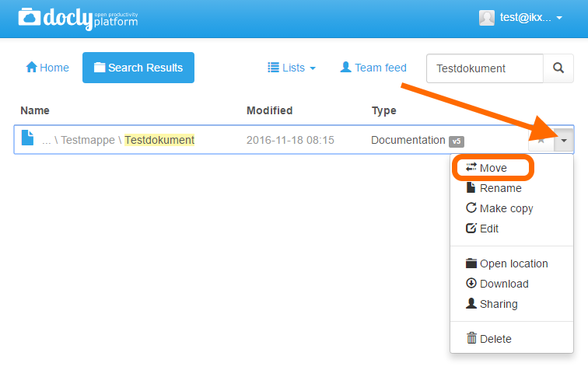This screenshot has height=370, width=588.
Task: Select Delete with the trash icon
Action: pyautogui.click(x=489, y=339)
